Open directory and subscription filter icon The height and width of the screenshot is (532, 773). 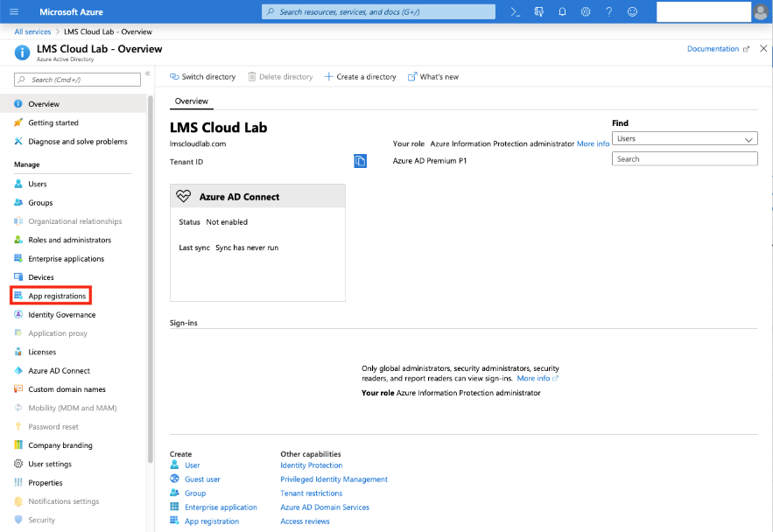point(539,12)
